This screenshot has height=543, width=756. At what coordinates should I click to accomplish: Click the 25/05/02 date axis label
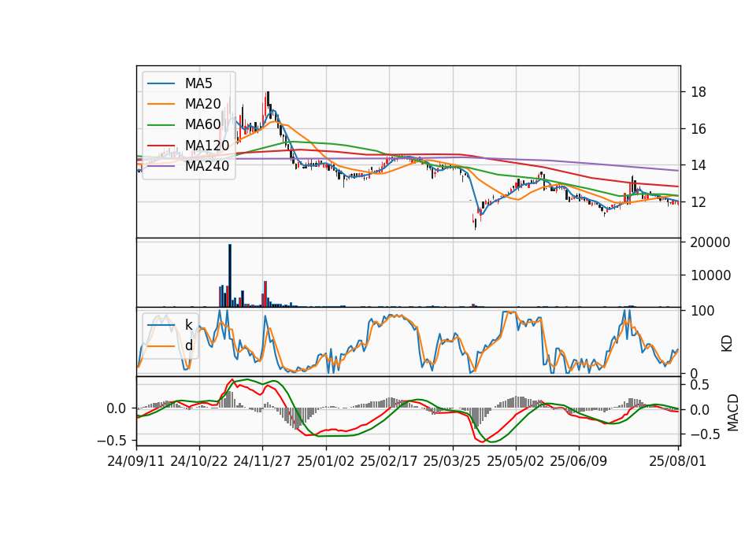tap(515, 461)
